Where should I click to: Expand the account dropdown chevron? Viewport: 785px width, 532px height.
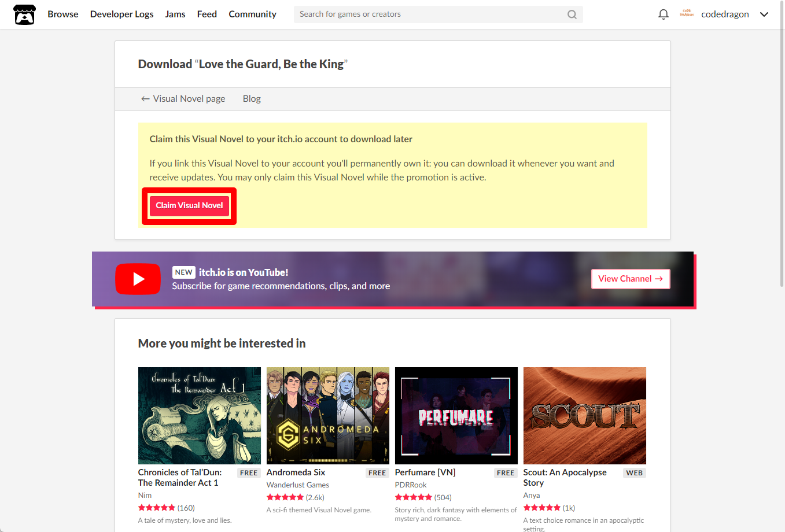[x=764, y=14]
